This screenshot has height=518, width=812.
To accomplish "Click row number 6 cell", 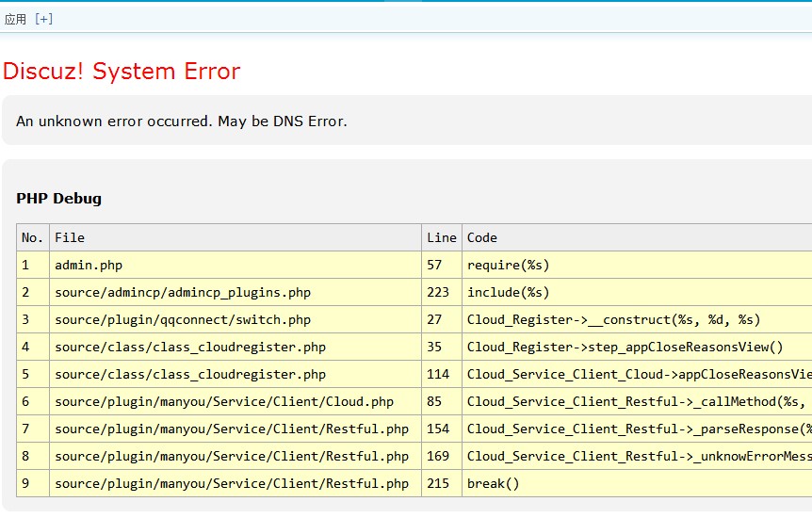I will point(33,401).
